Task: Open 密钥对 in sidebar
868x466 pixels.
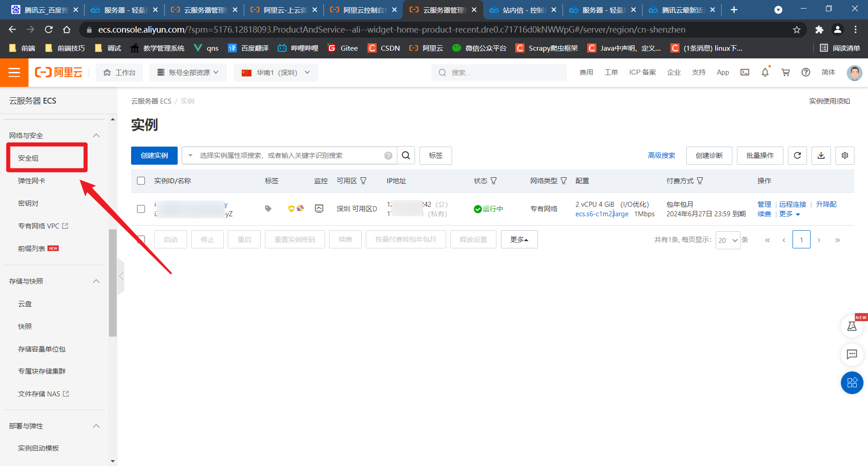Action: click(28, 204)
